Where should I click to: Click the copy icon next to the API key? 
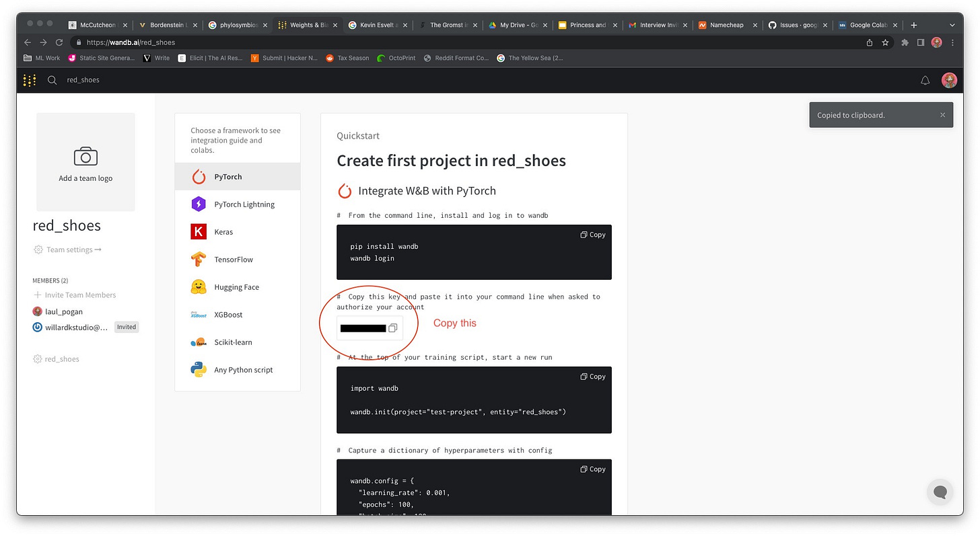tap(393, 328)
